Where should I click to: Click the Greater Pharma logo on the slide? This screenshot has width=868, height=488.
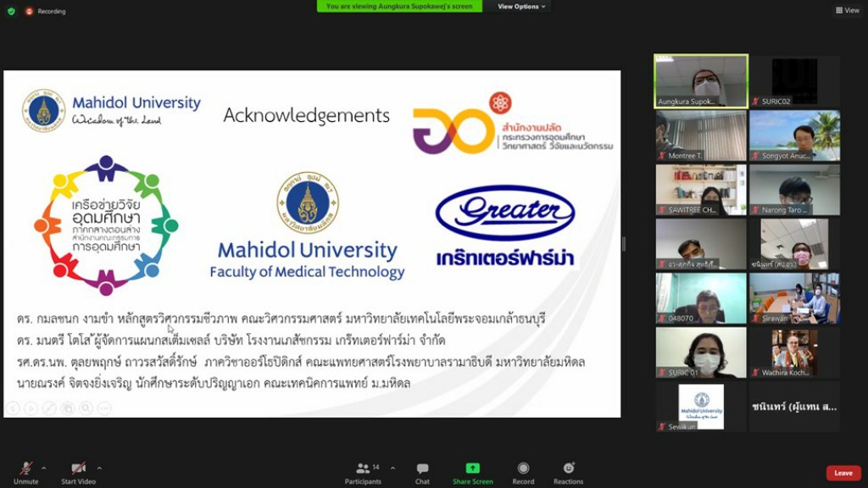click(x=505, y=213)
